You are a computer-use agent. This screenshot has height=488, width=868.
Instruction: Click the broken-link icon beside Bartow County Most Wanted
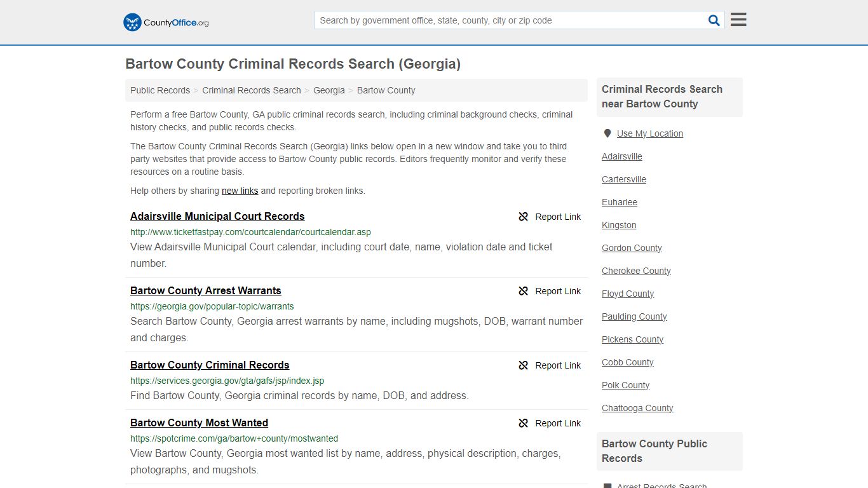point(524,423)
